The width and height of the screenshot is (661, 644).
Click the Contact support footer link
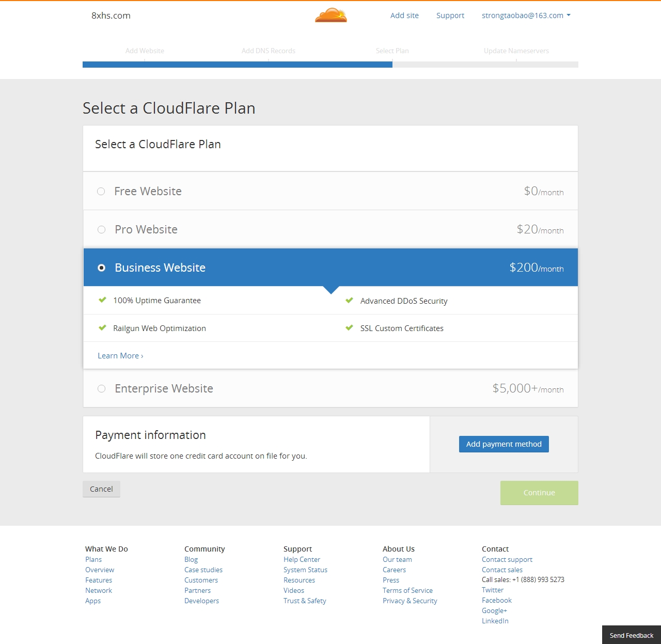point(507,559)
